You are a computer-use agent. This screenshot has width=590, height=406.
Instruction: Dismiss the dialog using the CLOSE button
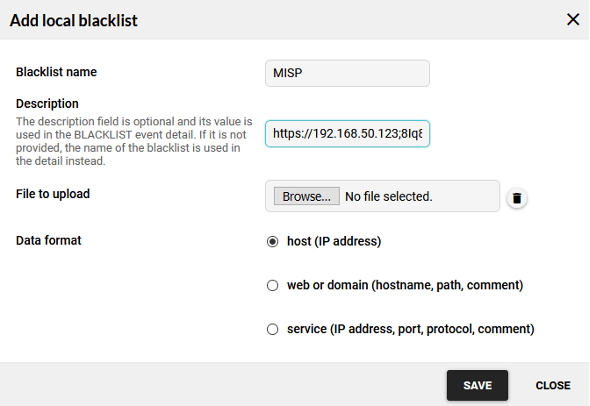tap(553, 385)
